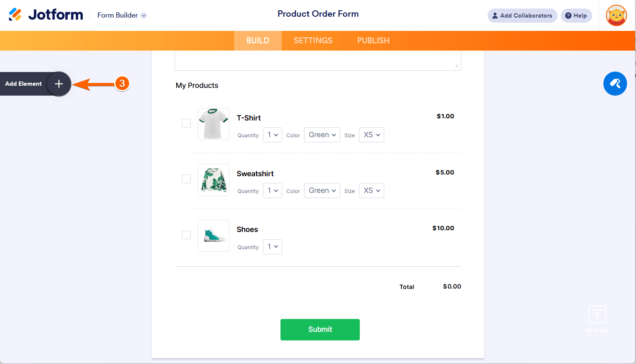This screenshot has height=364, width=636.
Task: Click the T-Shirt product image
Action: point(214,124)
